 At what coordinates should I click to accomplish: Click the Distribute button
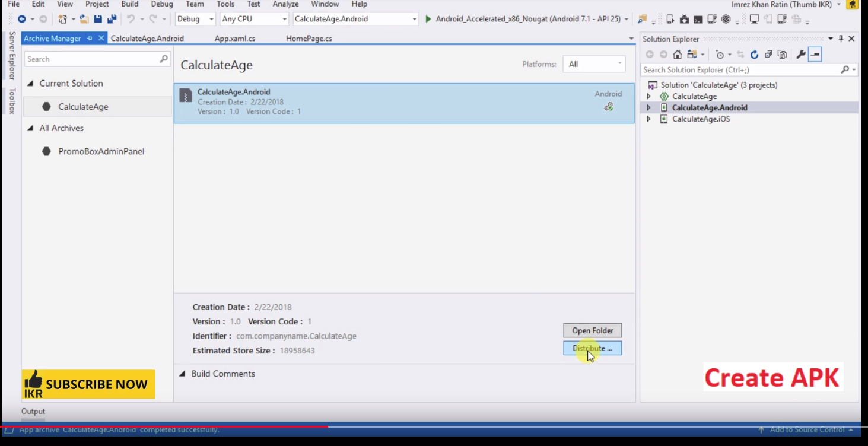click(x=592, y=348)
